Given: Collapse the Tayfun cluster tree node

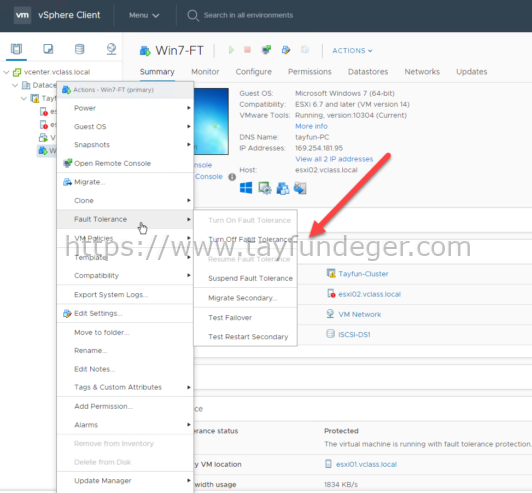Looking at the screenshot, I should [24, 98].
